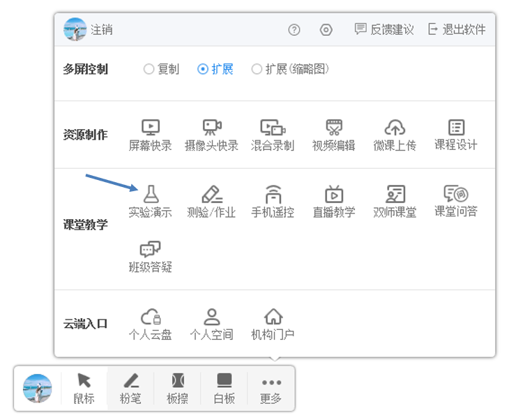Screen dimensions: 509x420
Task: Launch 屏幕快录 screen recording
Action: point(150,128)
